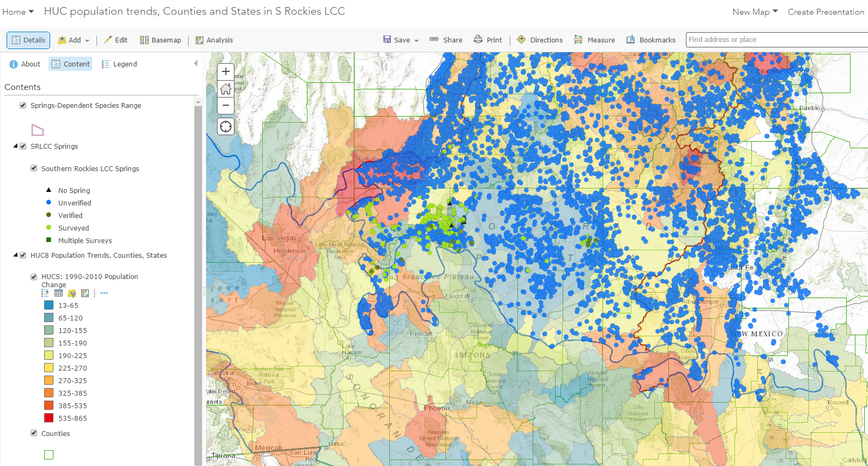The width and height of the screenshot is (868, 466).
Task: Open Directions tool
Action: pyautogui.click(x=540, y=40)
